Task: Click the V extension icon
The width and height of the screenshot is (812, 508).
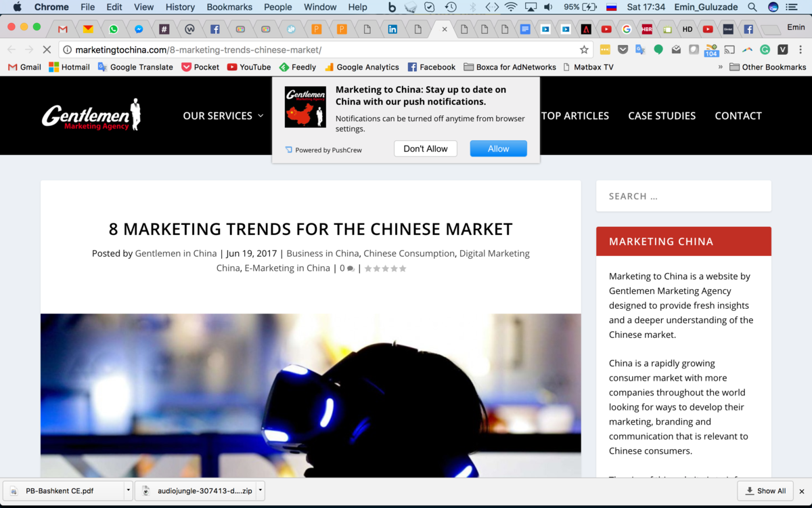Action: (x=783, y=49)
